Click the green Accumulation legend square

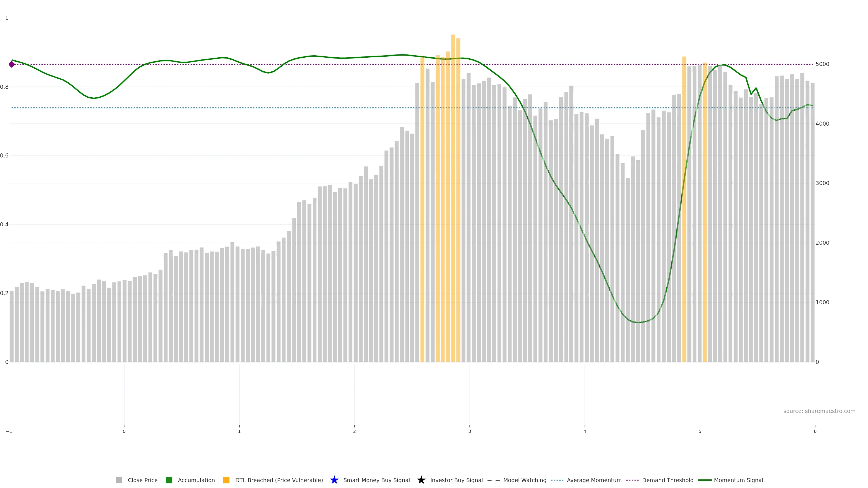click(169, 480)
